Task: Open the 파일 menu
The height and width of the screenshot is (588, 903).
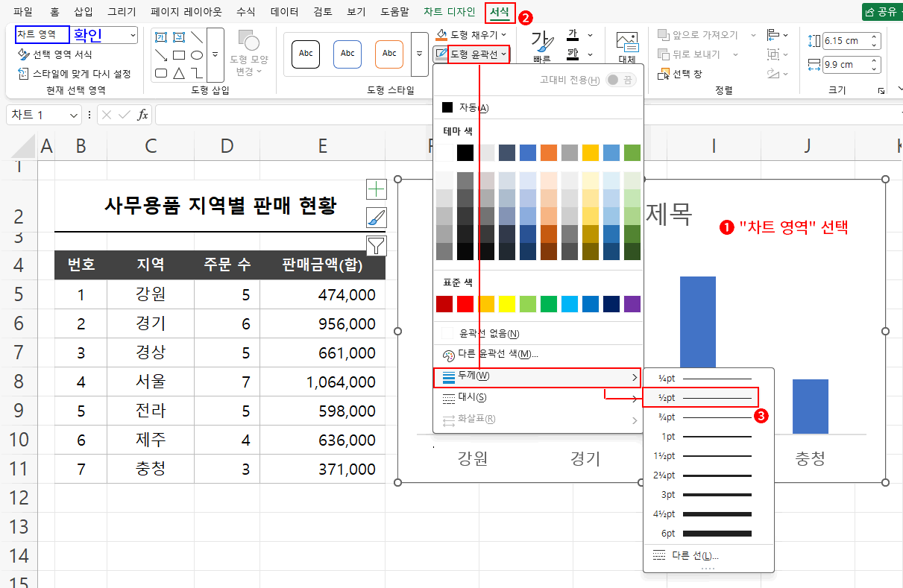Action: 23,12
